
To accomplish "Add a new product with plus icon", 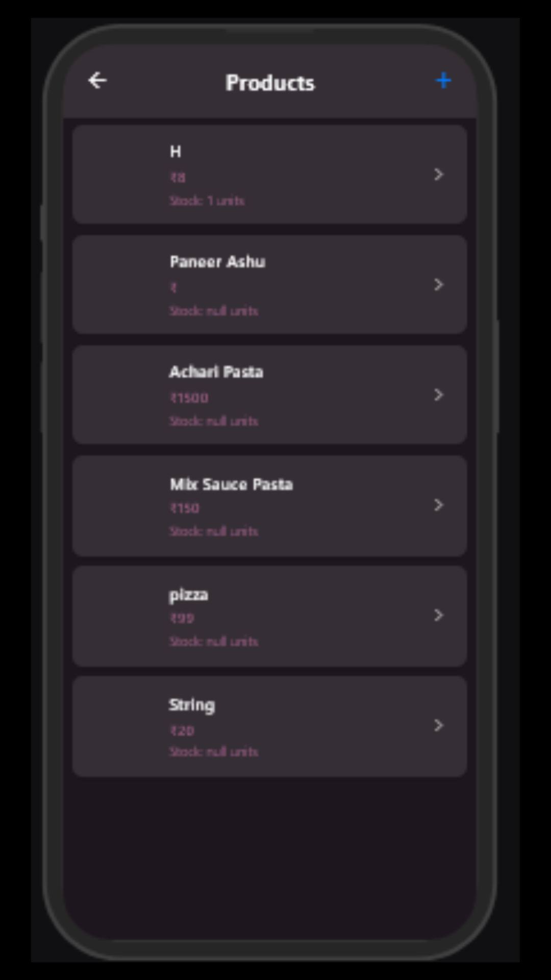I will point(443,81).
